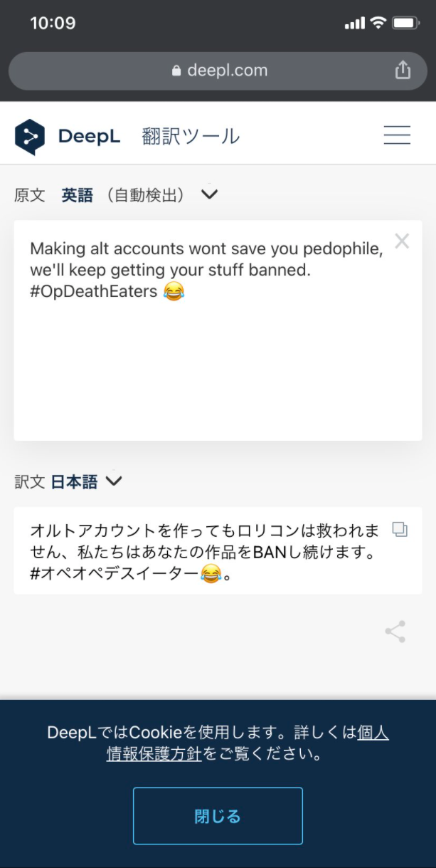This screenshot has height=868, width=436.
Task: Tap the deepl.com address bar
Action: (x=218, y=70)
